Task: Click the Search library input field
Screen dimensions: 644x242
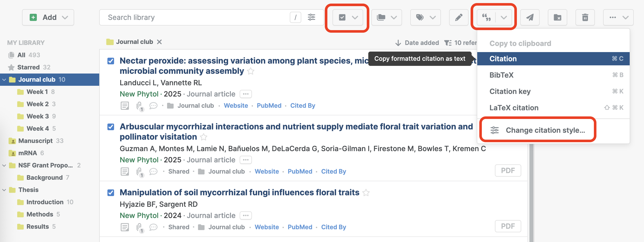Action: coord(194,17)
